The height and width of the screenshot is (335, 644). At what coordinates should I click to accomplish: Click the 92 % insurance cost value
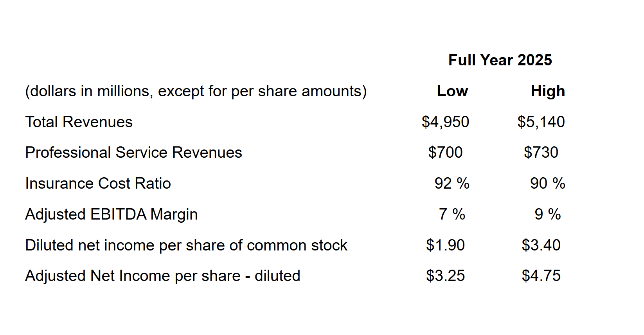tap(452, 184)
